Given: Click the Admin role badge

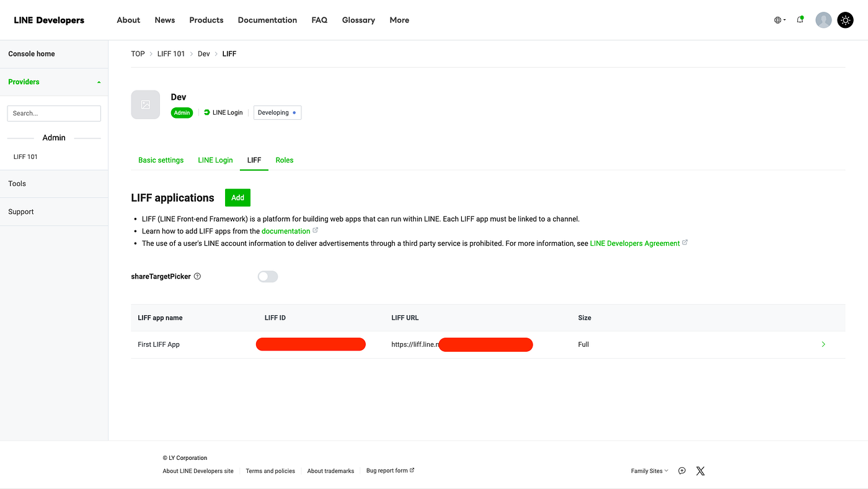Looking at the screenshot, I should pos(182,112).
